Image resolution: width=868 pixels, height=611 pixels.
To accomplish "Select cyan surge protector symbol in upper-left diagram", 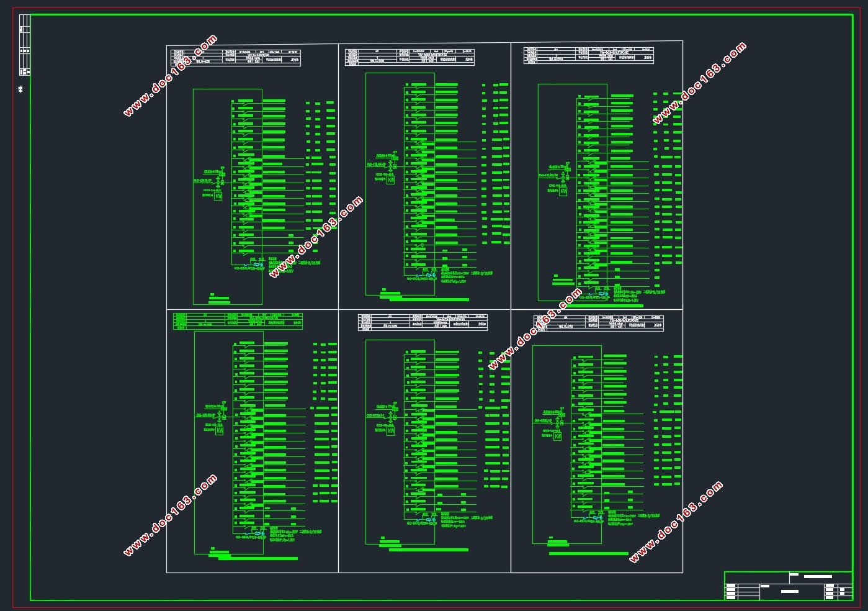I will point(257,265).
